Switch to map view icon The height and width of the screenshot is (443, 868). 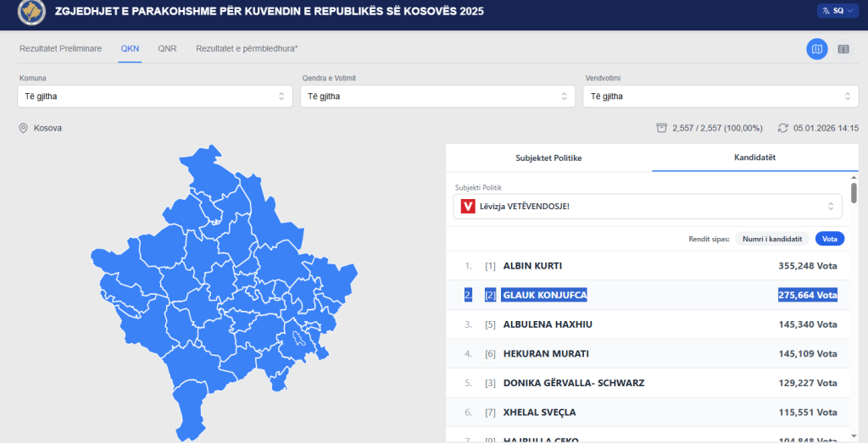tap(816, 49)
